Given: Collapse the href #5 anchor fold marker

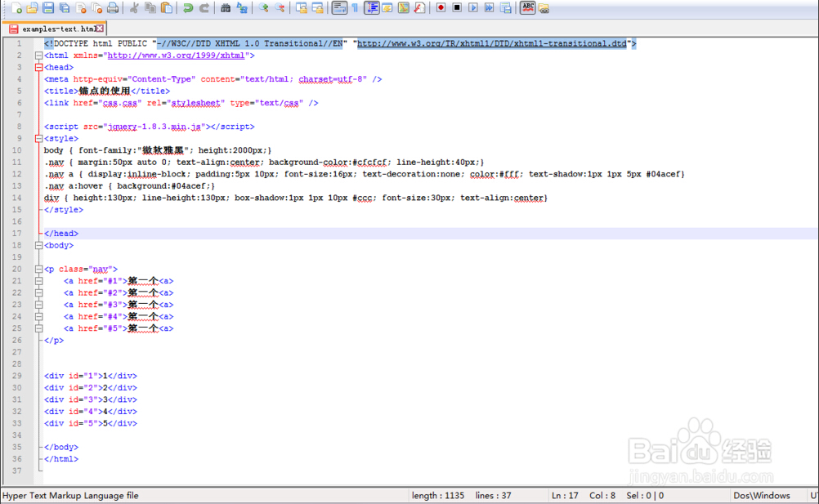Looking at the screenshot, I should pyautogui.click(x=38, y=328).
